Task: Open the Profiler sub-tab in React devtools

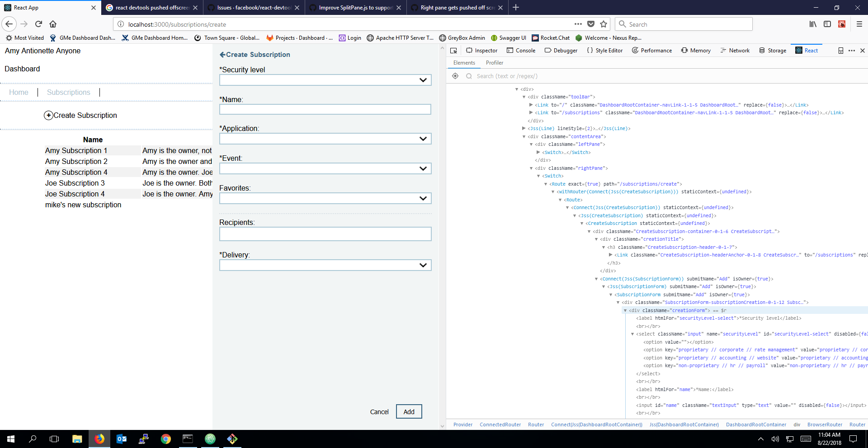Action: tap(495, 63)
